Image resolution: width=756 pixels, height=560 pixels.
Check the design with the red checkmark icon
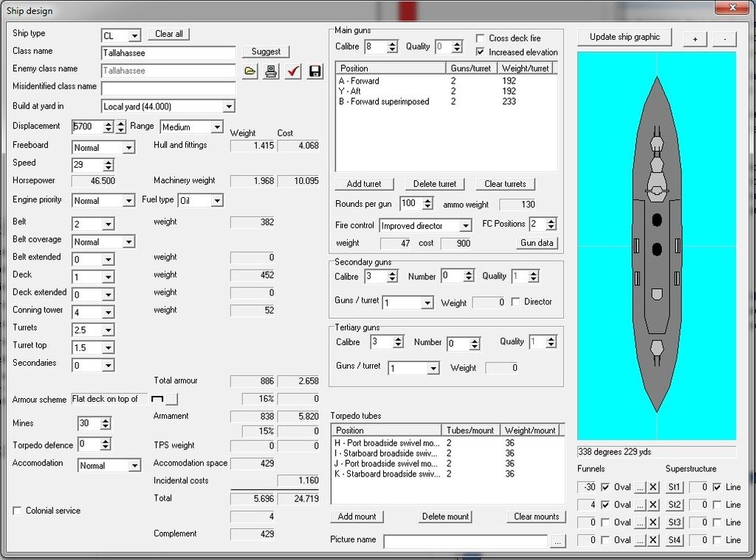click(293, 72)
